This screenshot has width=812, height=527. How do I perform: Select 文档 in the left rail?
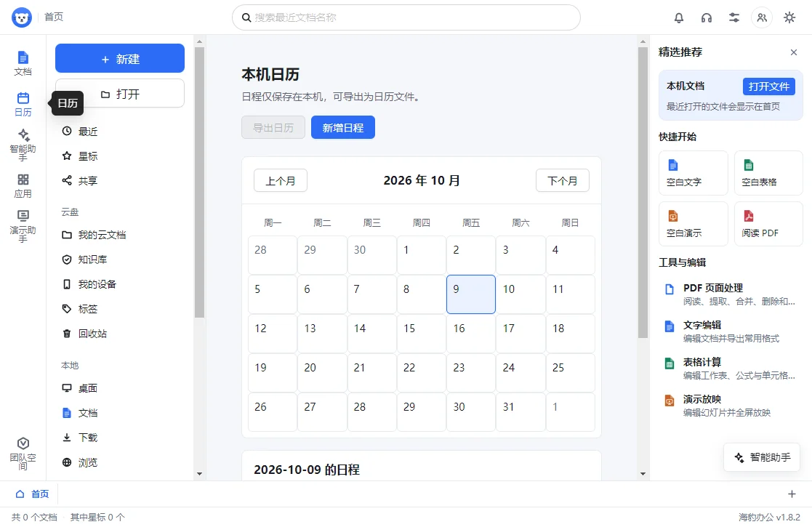[23, 64]
